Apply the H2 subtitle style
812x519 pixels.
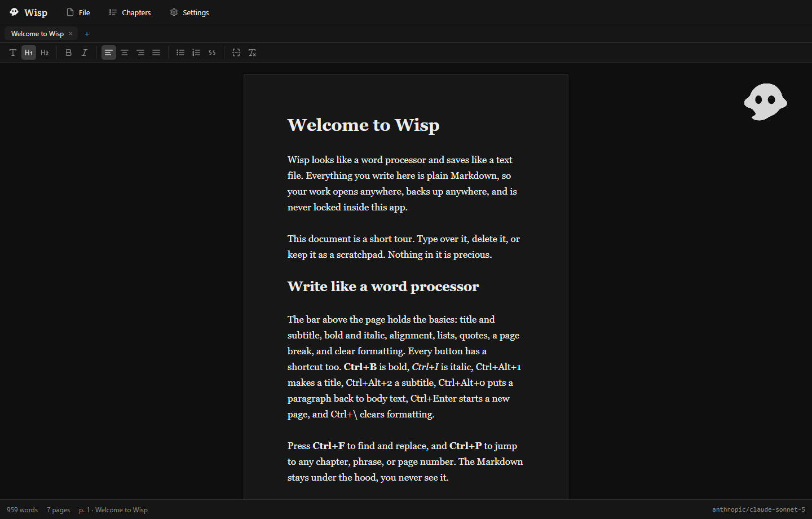[45, 52]
